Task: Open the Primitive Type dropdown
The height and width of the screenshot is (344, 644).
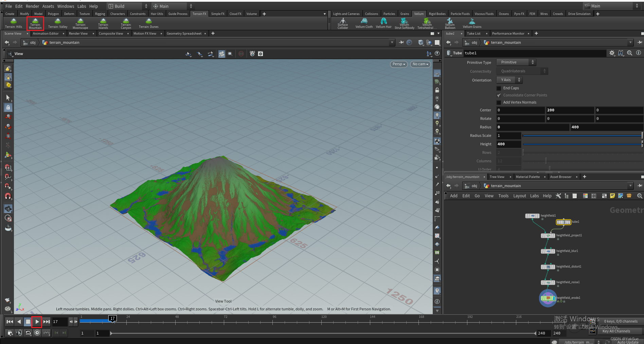Action: coord(516,62)
